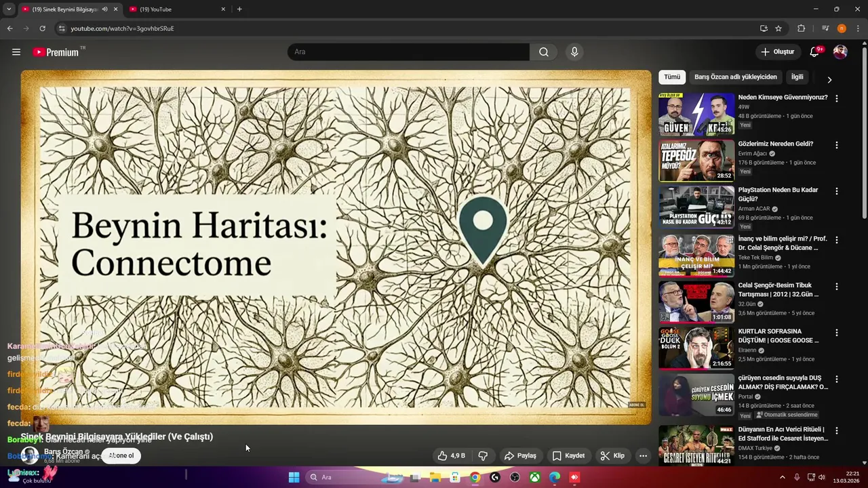Image resolution: width=868 pixels, height=488 pixels.
Task: Open 'Neden Kimseye Güvenmiyoruz?' thumbnail
Action: [696, 115]
